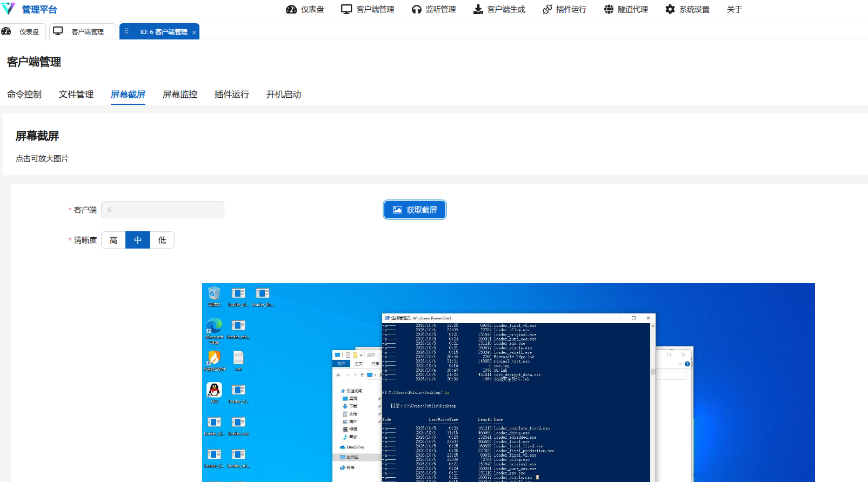This screenshot has height=482, width=868.
Task: Open 系统设置 via its gear icon
Action: point(670,9)
